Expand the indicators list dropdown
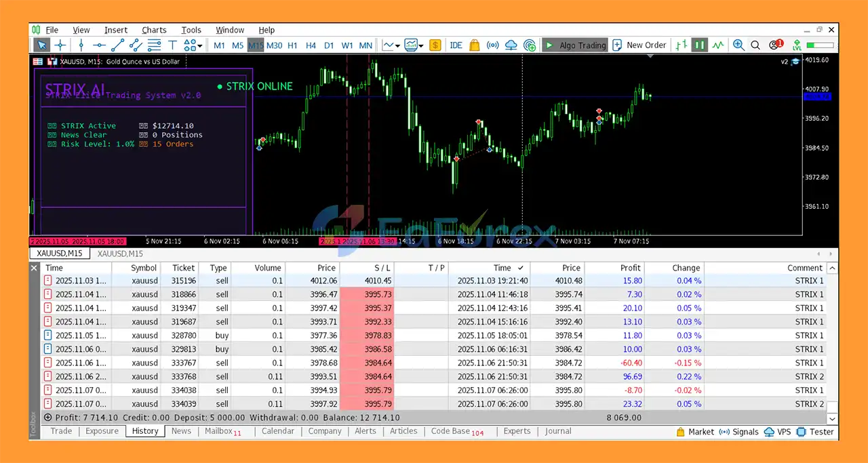The width and height of the screenshot is (868, 463). point(421,46)
